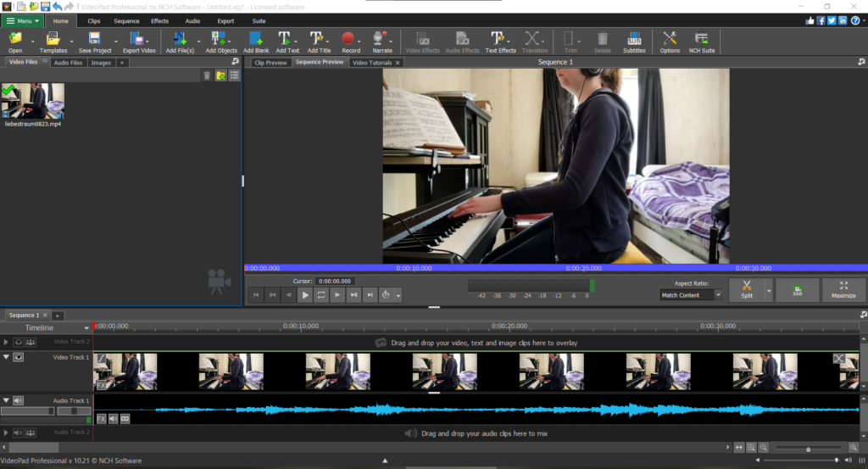
Task: Click the Add File(s) toolbar icon
Action: tap(179, 38)
